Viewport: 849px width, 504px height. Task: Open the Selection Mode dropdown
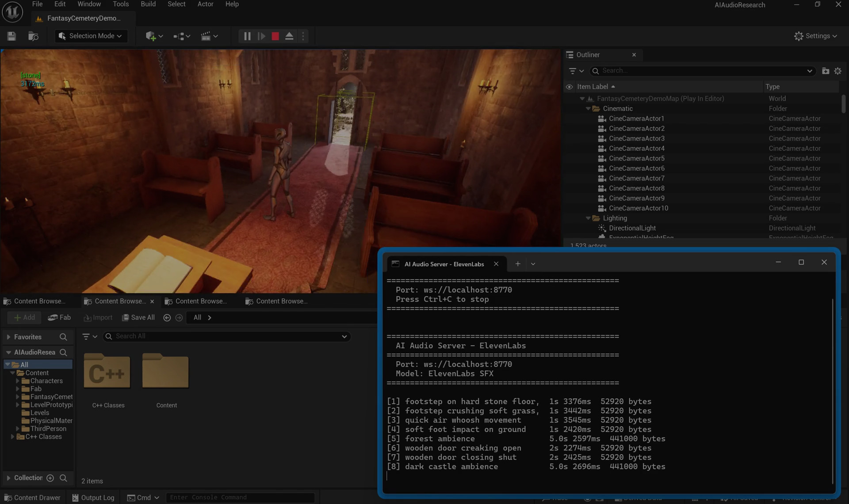click(x=92, y=36)
